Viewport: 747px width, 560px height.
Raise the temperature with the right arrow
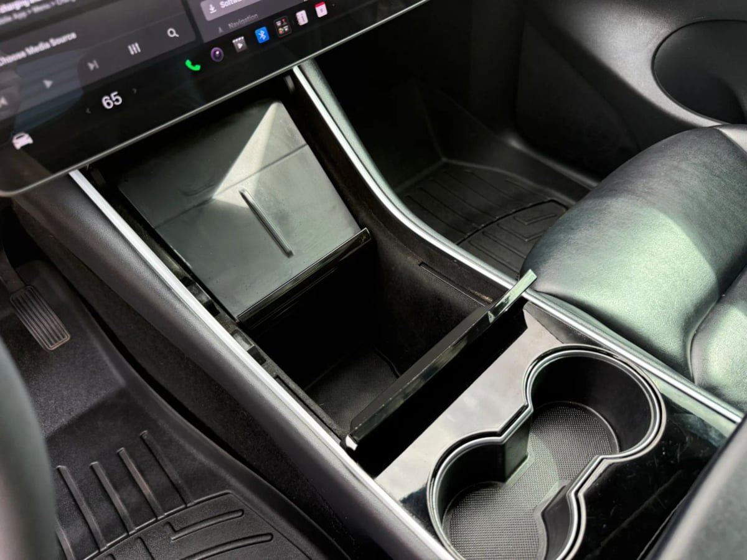[134, 91]
